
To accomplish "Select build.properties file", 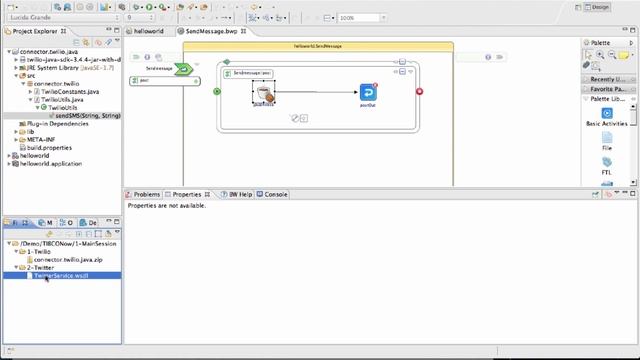I will [49, 148].
